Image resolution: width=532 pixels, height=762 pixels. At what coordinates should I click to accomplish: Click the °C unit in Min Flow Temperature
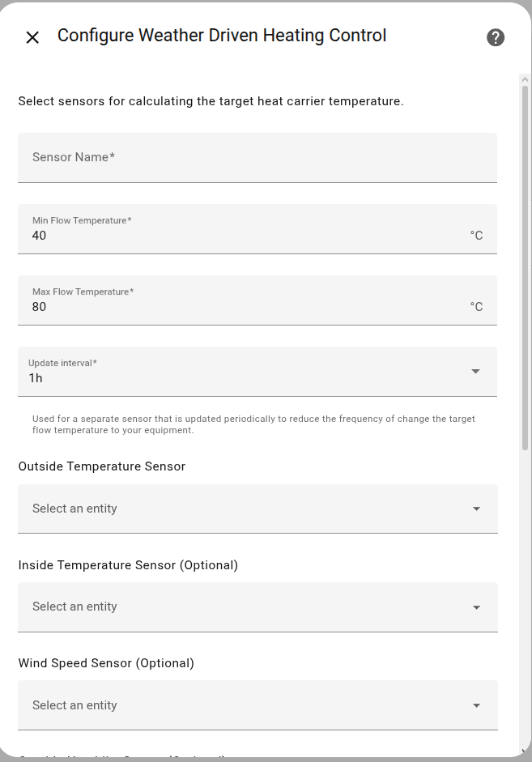476,236
